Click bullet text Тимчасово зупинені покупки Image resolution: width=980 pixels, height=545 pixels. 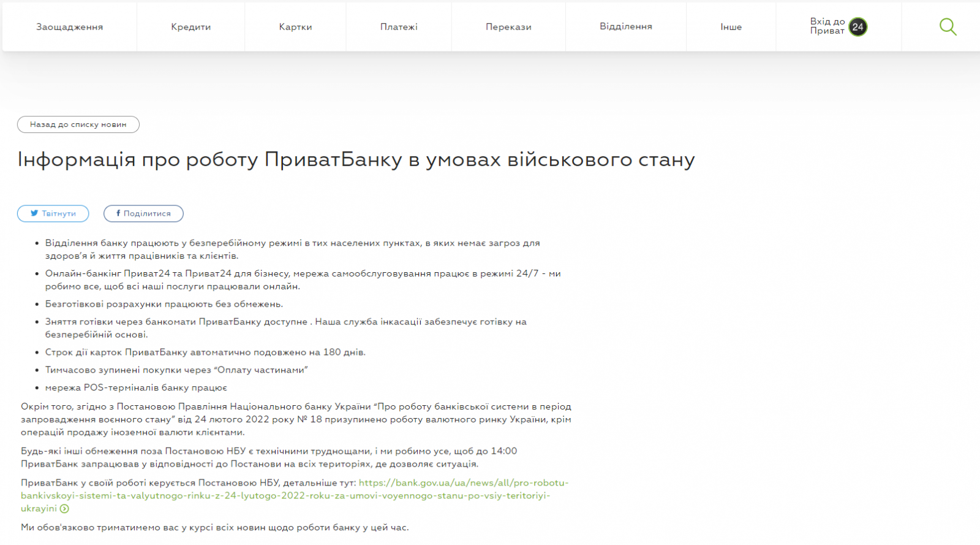(176, 370)
